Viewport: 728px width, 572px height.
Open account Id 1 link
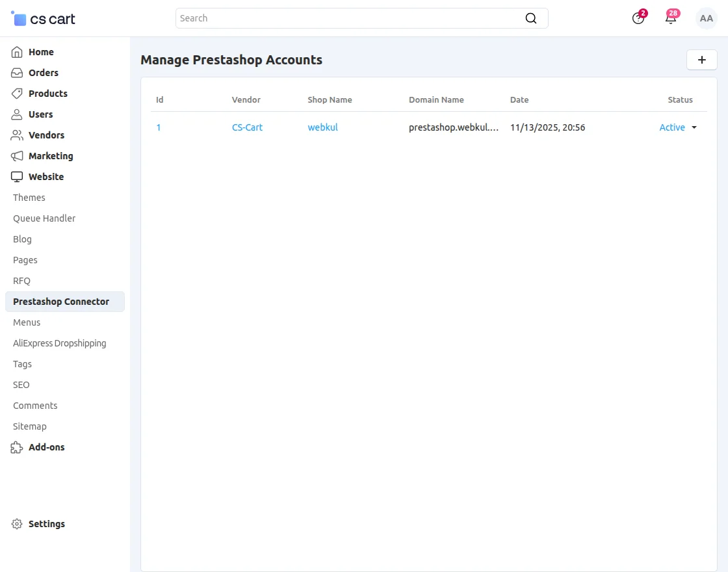(x=159, y=127)
